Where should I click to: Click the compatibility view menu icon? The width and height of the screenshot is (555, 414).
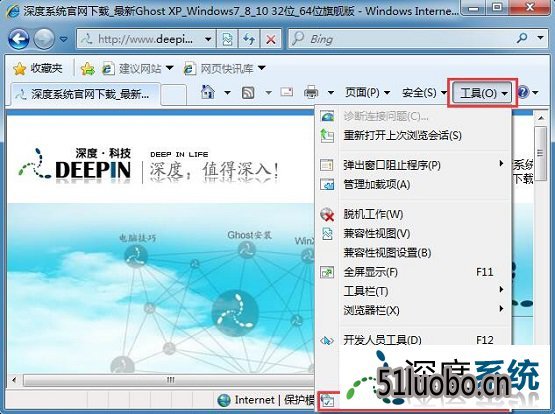327,234
